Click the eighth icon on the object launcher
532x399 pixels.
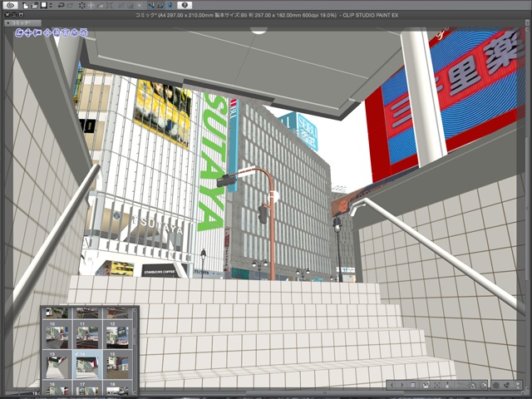tap(473, 385)
